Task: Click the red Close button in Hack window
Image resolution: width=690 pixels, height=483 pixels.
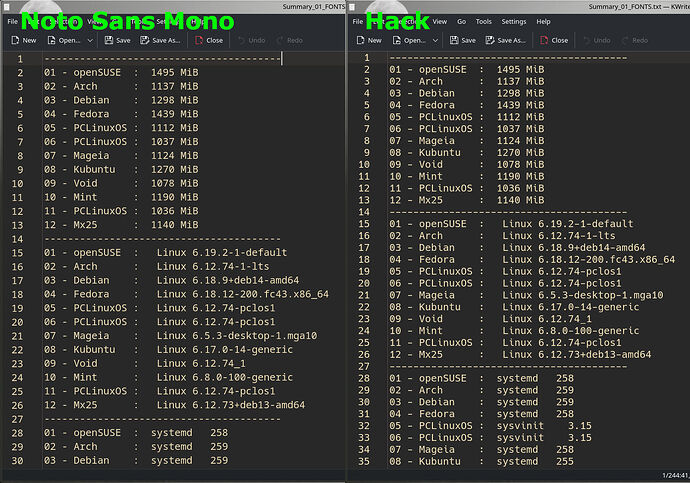Action: coord(554,40)
